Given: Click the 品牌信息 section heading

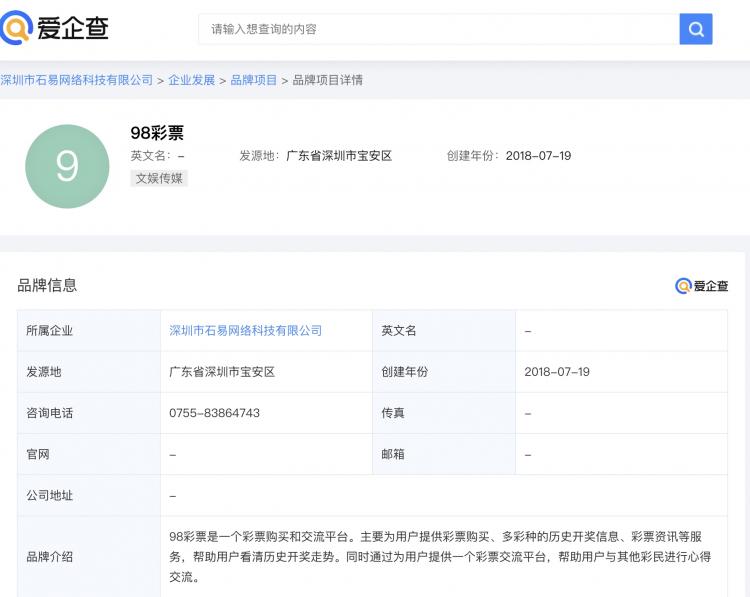Looking at the screenshot, I should tap(47, 286).
